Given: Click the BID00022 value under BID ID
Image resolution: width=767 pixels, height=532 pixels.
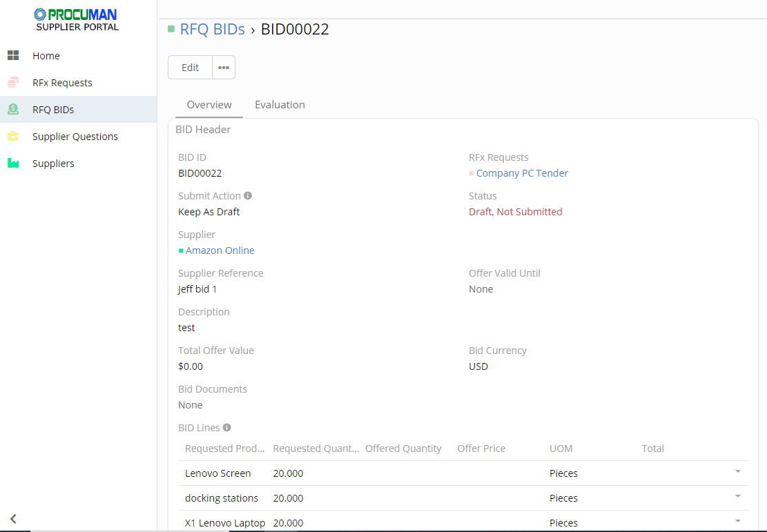Looking at the screenshot, I should [x=200, y=173].
